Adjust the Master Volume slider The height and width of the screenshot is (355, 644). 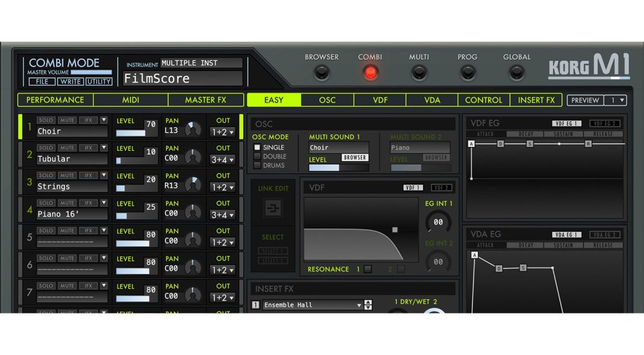coord(92,72)
